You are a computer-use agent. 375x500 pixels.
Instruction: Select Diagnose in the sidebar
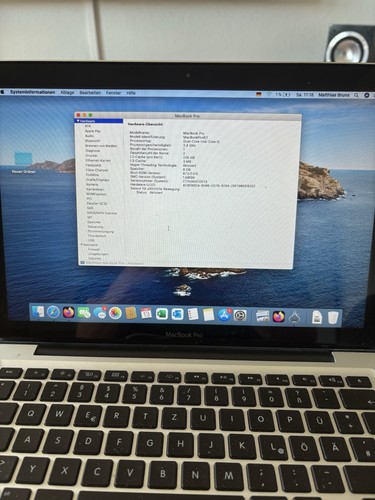tap(92, 151)
